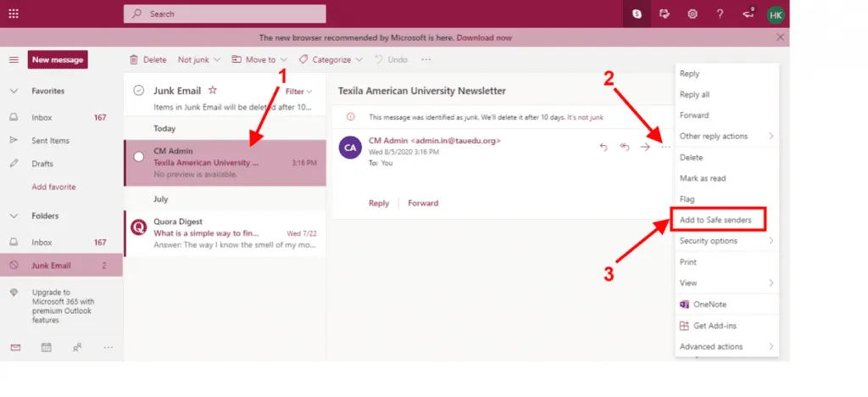Open Inbox under Folders
Image resolution: width=868 pixels, height=397 pixels.
(x=61, y=243)
